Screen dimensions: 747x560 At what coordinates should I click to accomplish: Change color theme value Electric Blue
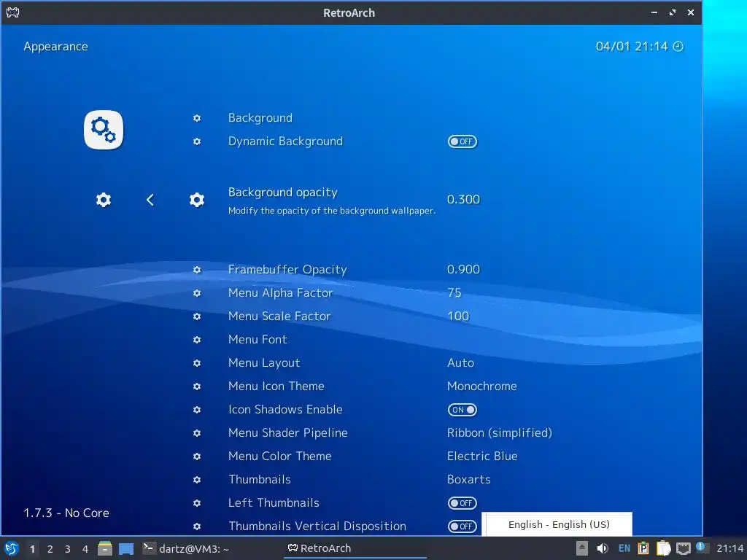pos(482,456)
